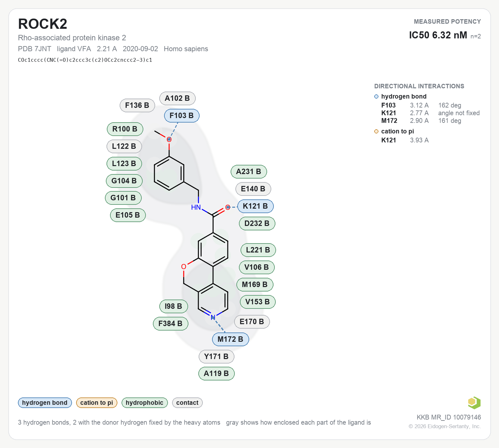
Task: Select residue D232 B
Action: 257,223
